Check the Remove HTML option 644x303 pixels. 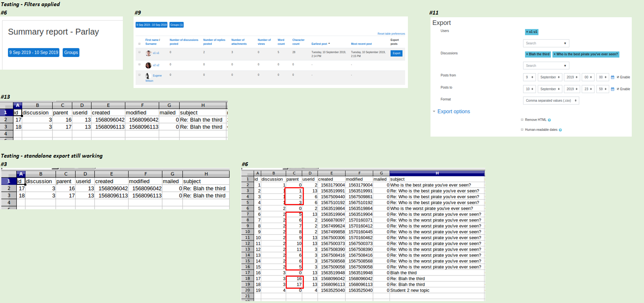522,120
